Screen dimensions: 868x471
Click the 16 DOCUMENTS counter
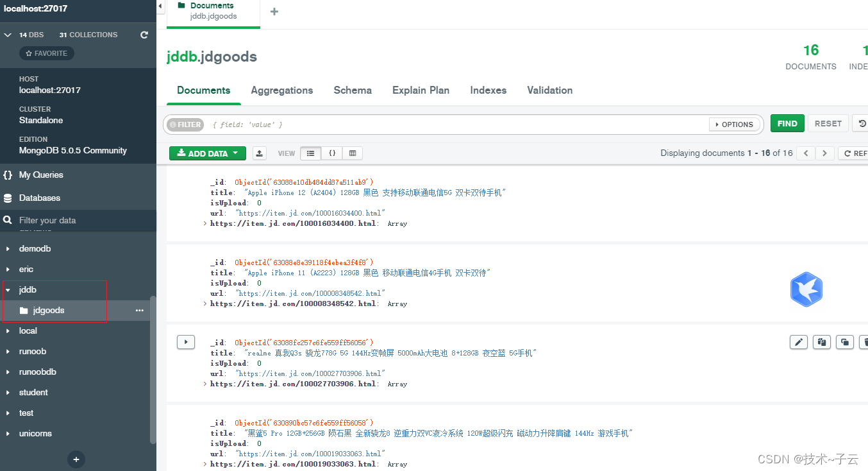[x=811, y=56]
